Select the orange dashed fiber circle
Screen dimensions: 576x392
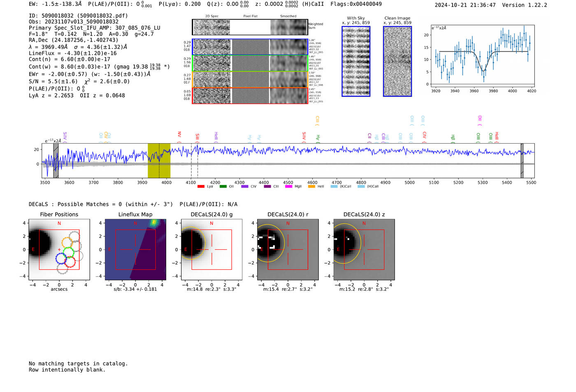pyautogui.click(x=67, y=243)
